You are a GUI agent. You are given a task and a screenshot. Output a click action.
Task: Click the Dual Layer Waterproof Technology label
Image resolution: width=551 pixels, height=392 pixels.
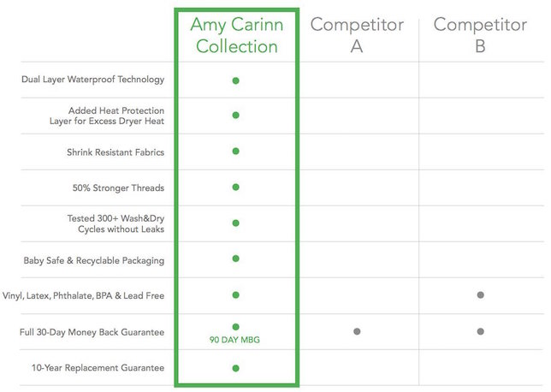click(x=92, y=80)
